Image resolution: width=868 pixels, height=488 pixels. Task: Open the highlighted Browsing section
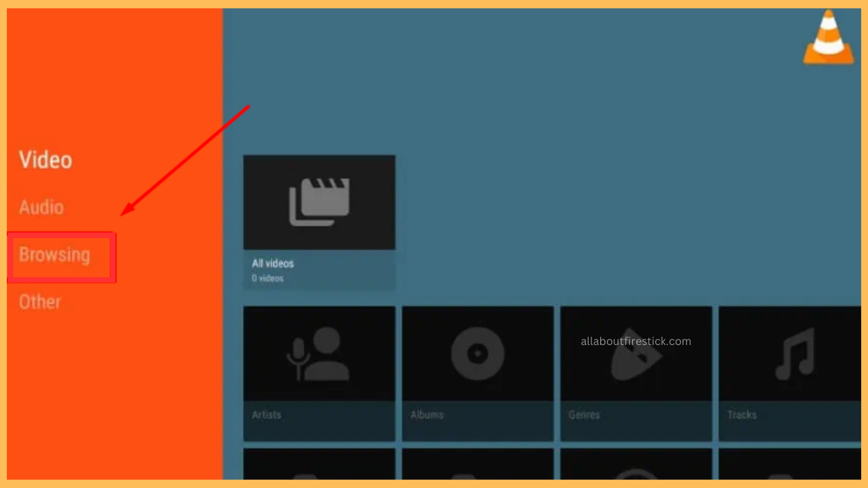pyautogui.click(x=54, y=256)
